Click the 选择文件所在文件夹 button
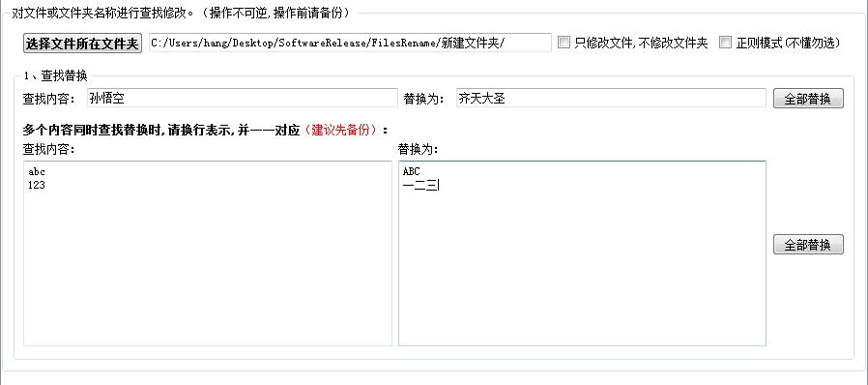868x385 pixels. [x=82, y=44]
